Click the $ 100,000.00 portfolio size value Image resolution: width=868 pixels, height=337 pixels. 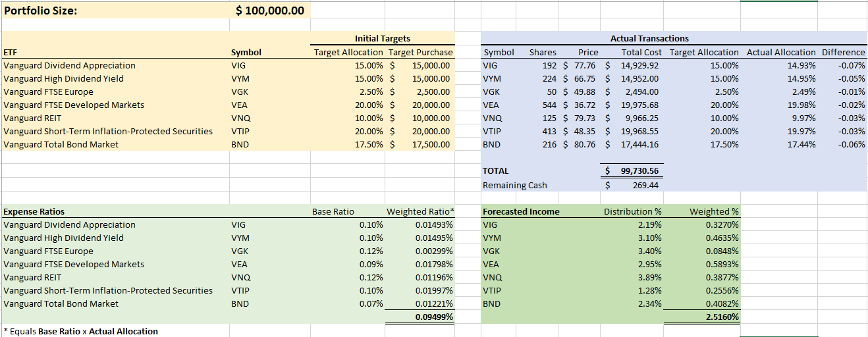[x=269, y=11]
